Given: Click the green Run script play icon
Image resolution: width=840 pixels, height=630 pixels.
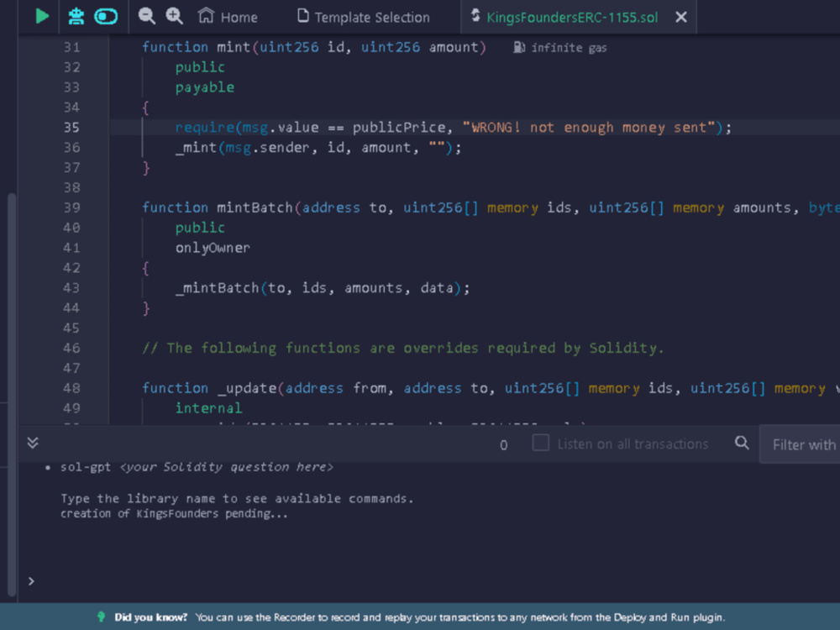Looking at the screenshot, I should 42,16.
